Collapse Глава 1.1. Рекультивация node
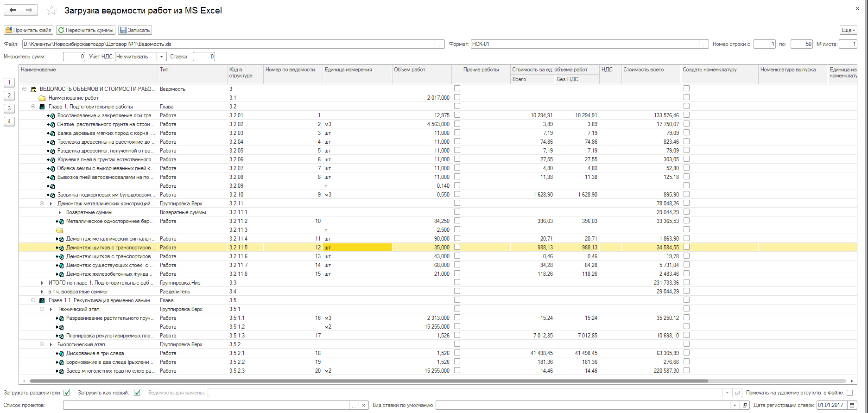The height and width of the screenshot is (413, 868). click(33, 300)
